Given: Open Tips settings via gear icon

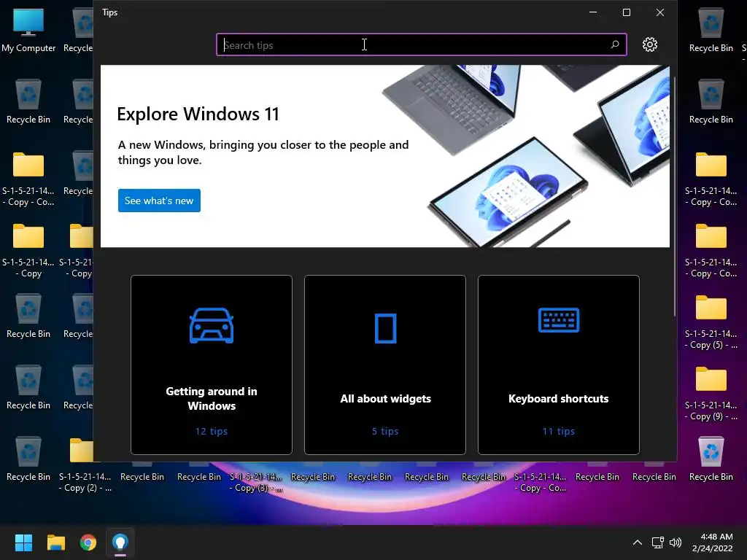Looking at the screenshot, I should [x=650, y=44].
